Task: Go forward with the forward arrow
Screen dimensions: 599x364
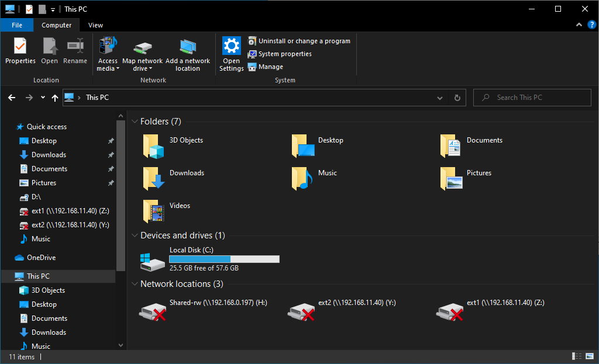Action: click(x=29, y=98)
